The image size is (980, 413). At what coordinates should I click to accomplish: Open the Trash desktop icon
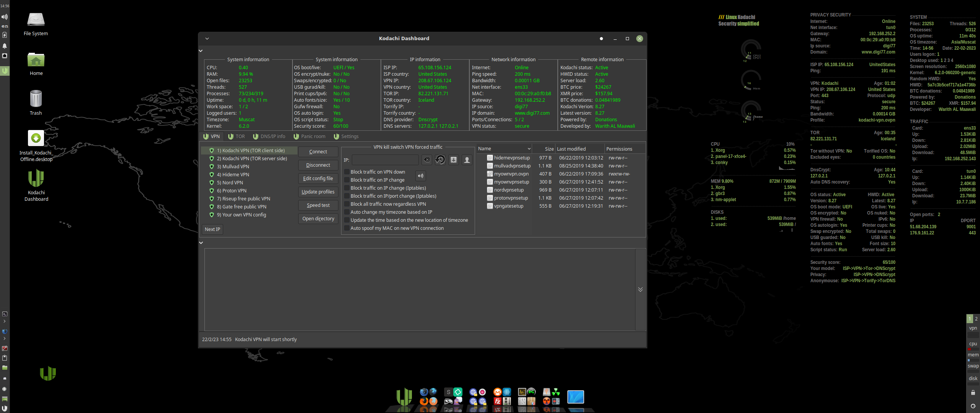tap(36, 103)
